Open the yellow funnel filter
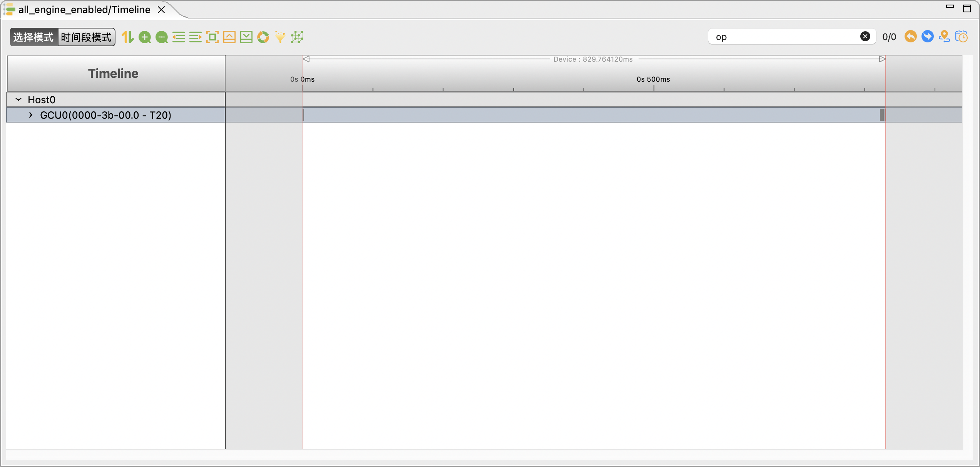 tap(280, 37)
